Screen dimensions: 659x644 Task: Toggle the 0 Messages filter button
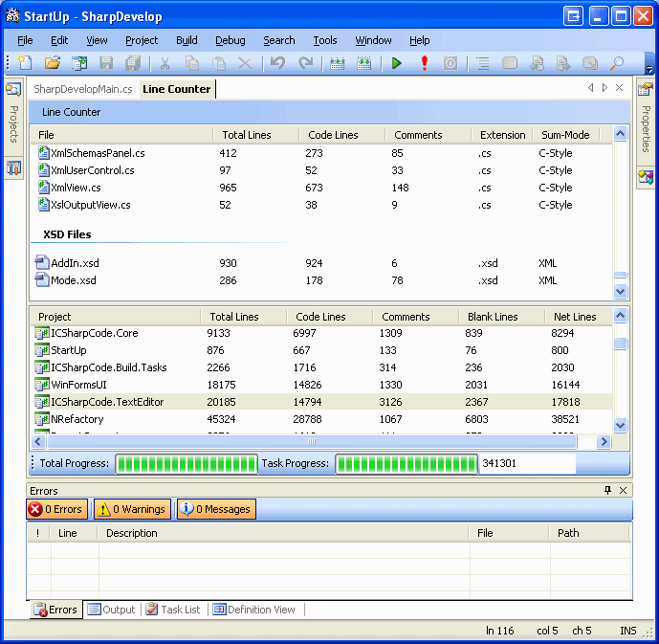[x=215, y=509]
